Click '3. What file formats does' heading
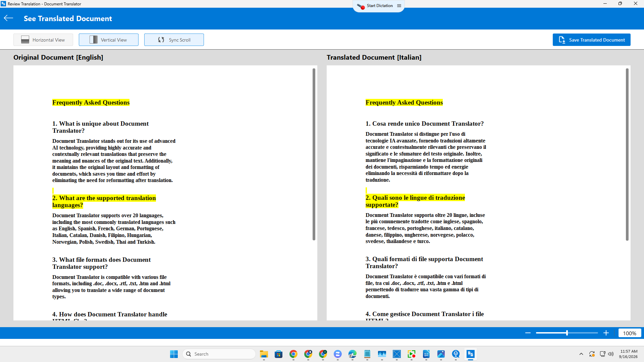Screen dimensions: 644x362 click(101, 263)
